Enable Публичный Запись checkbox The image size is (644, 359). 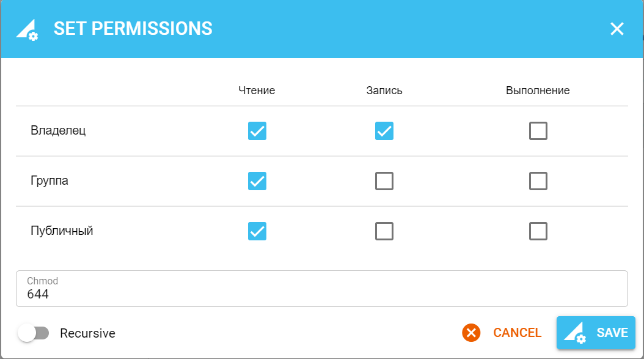pyautogui.click(x=384, y=231)
